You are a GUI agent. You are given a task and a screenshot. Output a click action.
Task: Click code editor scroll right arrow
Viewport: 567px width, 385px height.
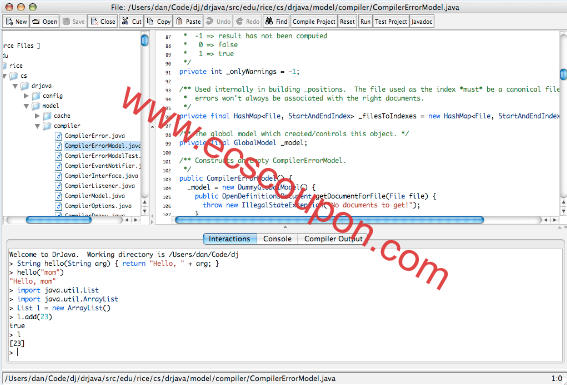coord(554,220)
